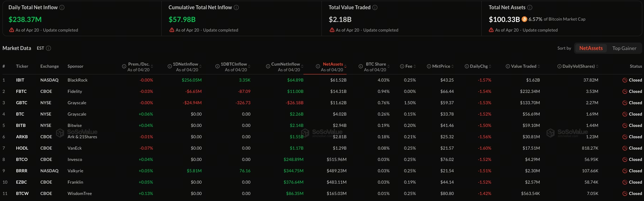Click info icon before DailyChg header
Image resolution: width=644 pixels, height=201 pixels.
pos(467,66)
